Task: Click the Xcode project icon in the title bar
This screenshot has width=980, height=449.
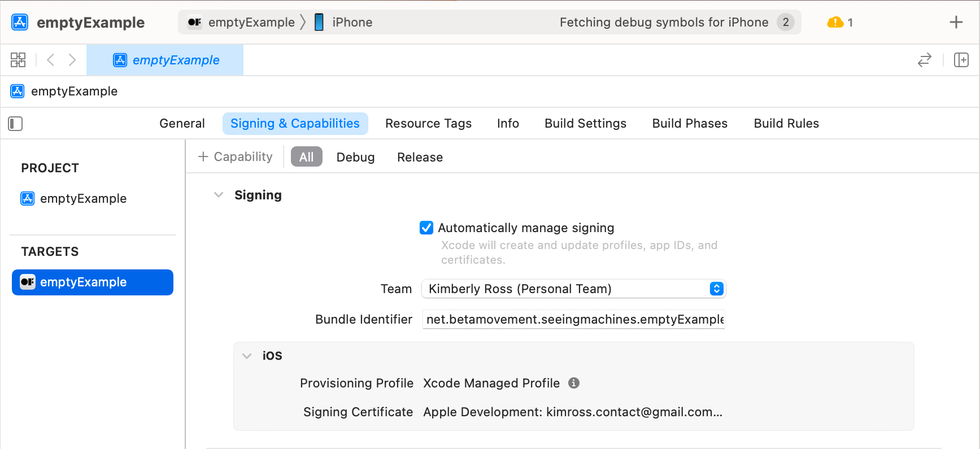Action: pyautogui.click(x=20, y=22)
